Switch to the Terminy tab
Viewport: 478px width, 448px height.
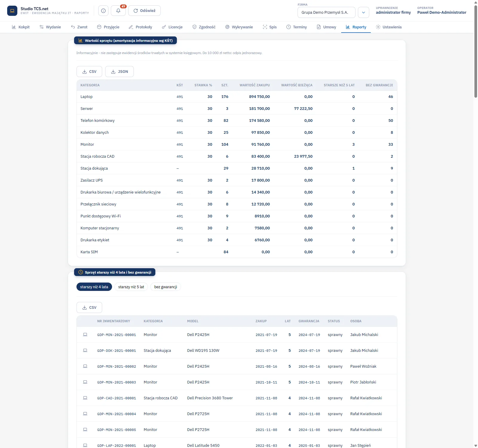297,27
